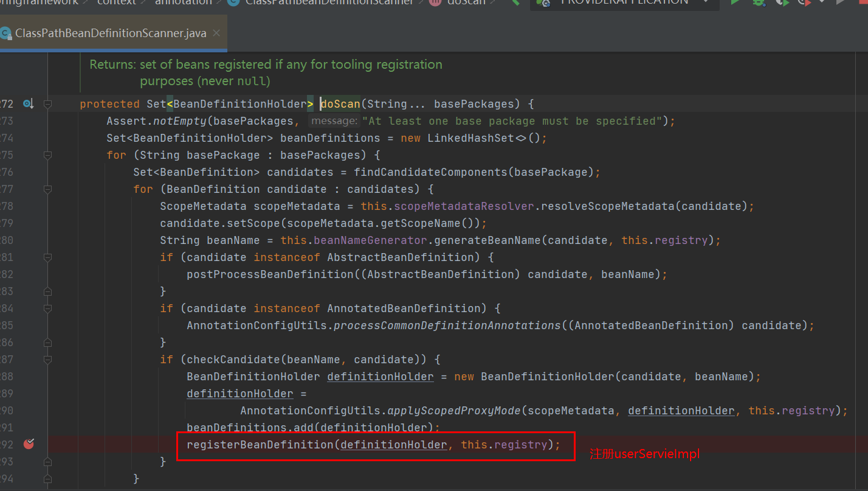Screen dimensions: 868x491
Task: Click the processCommonDefinitionAnnotations method call
Action: click(447, 326)
